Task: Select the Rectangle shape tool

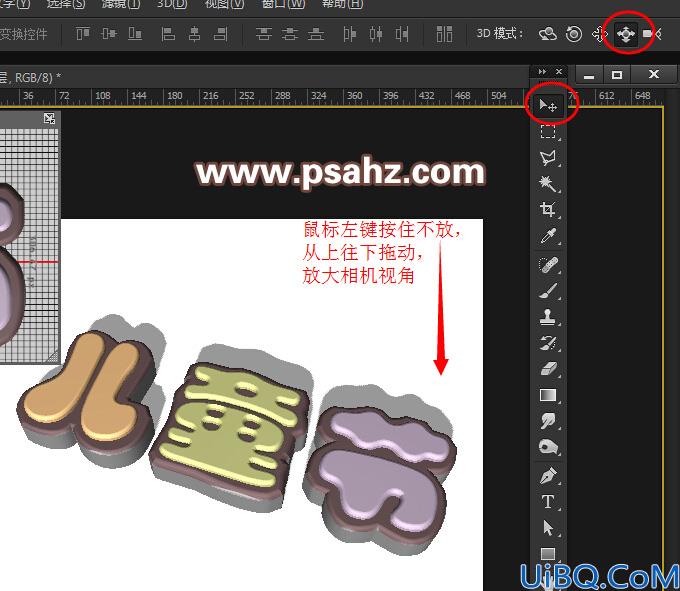Action: pos(548,554)
